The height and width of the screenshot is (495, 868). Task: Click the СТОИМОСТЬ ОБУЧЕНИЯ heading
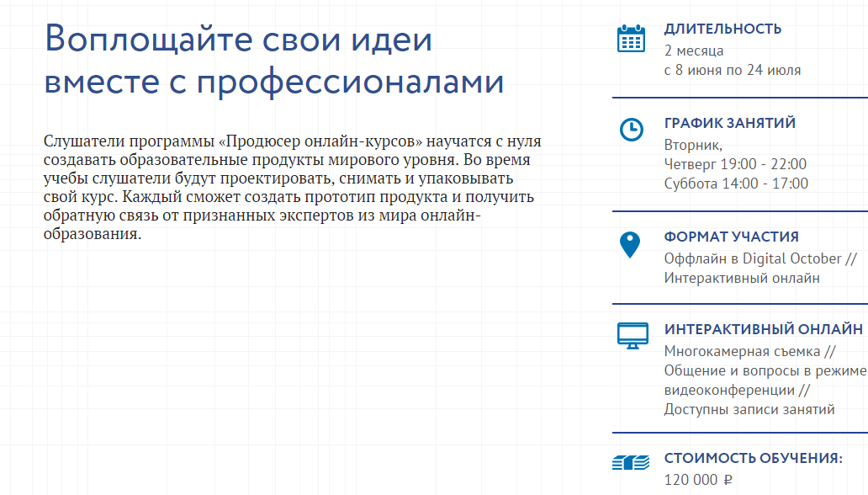[x=753, y=458]
